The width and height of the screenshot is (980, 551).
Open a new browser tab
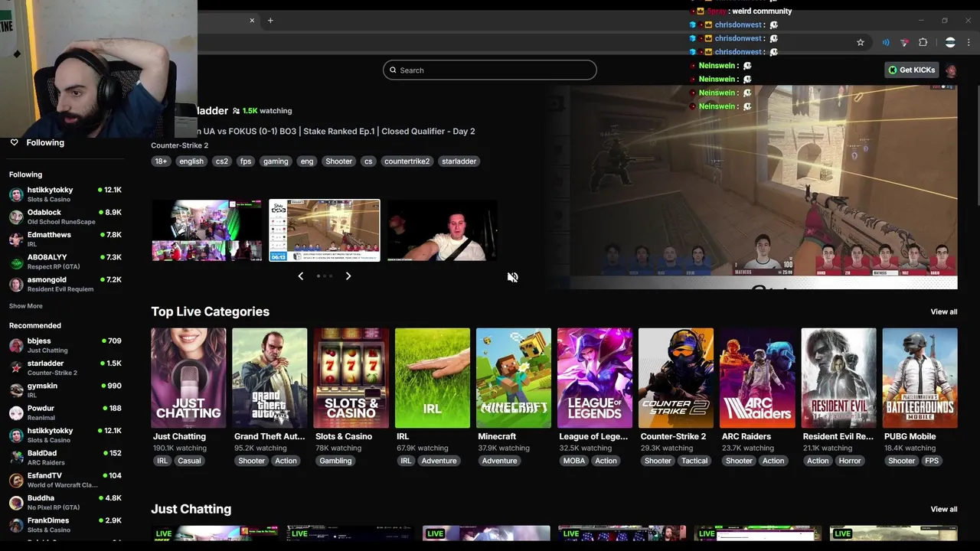tap(270, 21)
